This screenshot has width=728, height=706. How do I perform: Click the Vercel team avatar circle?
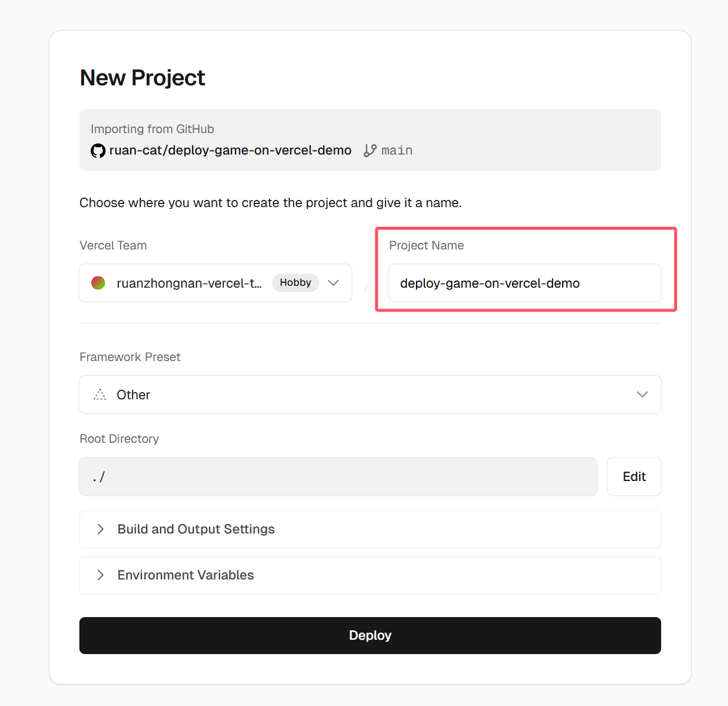pos(98,283)
